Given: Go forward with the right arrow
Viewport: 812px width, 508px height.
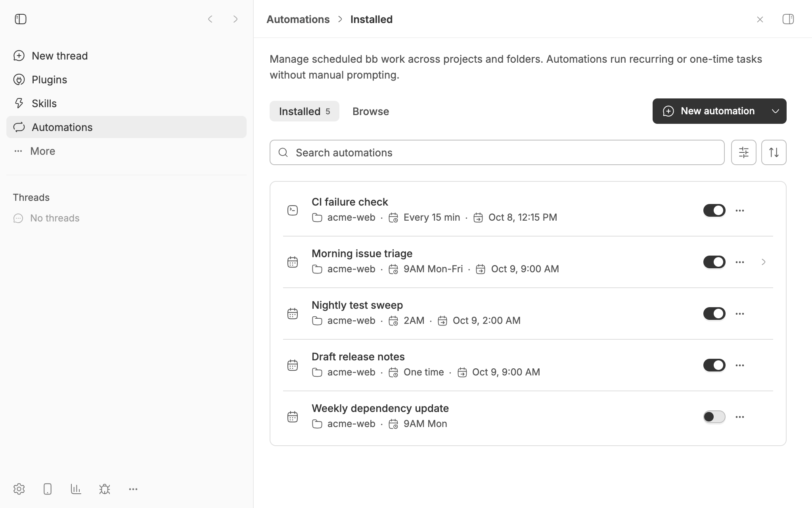Looking at the screenshot, I should click(236, 19).
